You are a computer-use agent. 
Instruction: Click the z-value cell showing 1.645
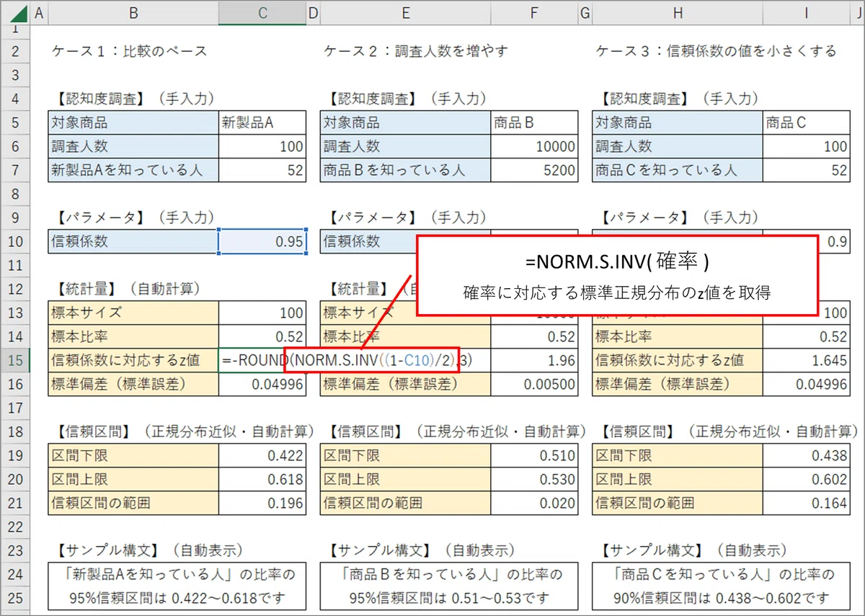coord(807,360)
